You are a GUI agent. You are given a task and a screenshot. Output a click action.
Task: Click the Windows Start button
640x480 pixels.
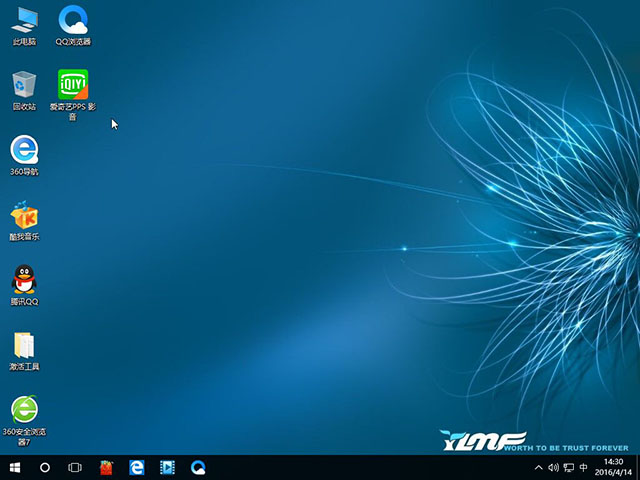point(15,467)
